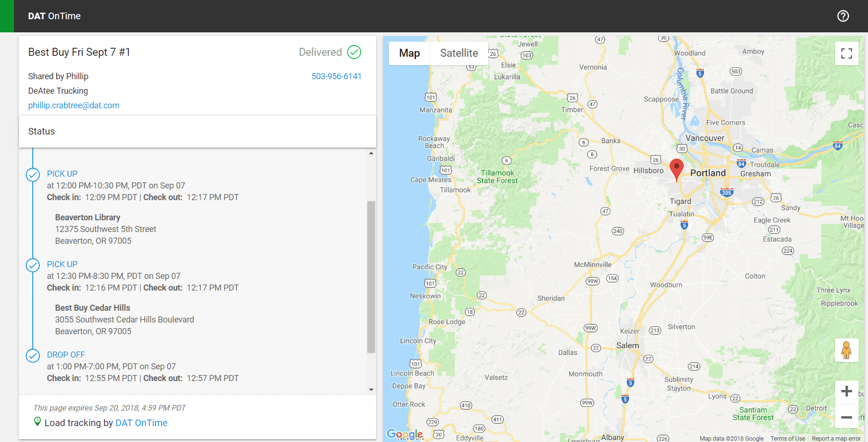
Task: Click the McMinnville label on the map
Action: [593, 265]
